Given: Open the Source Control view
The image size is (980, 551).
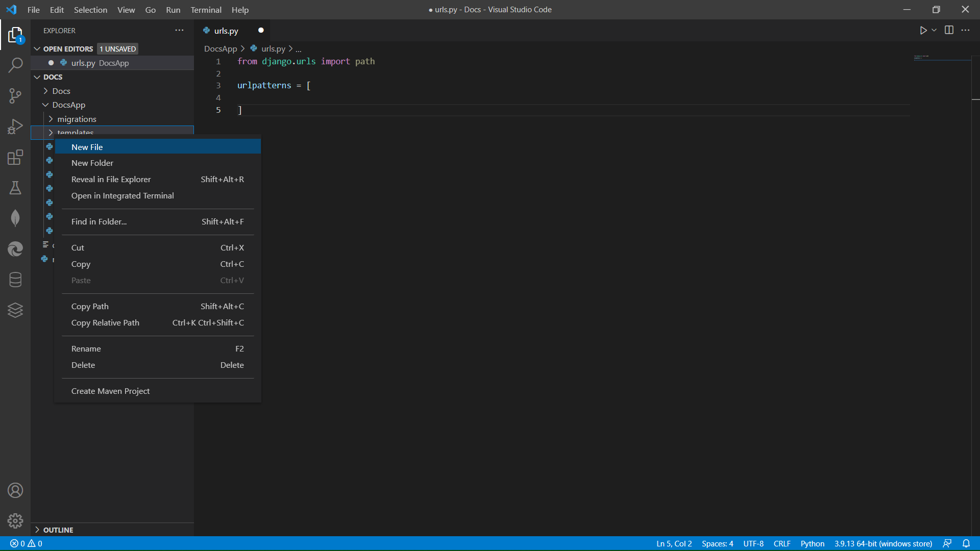Looking at the screenshot, I should [15, 95].
